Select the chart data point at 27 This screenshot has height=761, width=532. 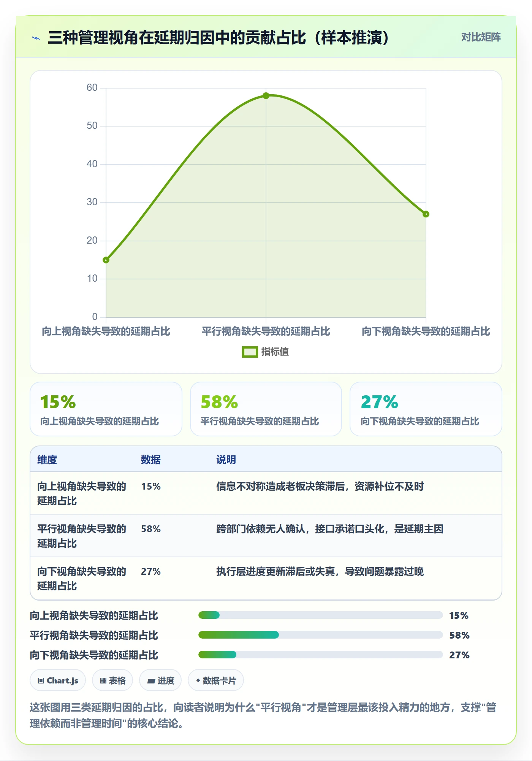[x=426, y=214]
